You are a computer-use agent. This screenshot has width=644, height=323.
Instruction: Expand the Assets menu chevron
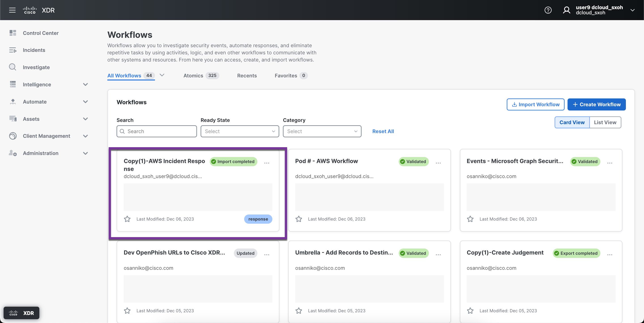(85, 119)
